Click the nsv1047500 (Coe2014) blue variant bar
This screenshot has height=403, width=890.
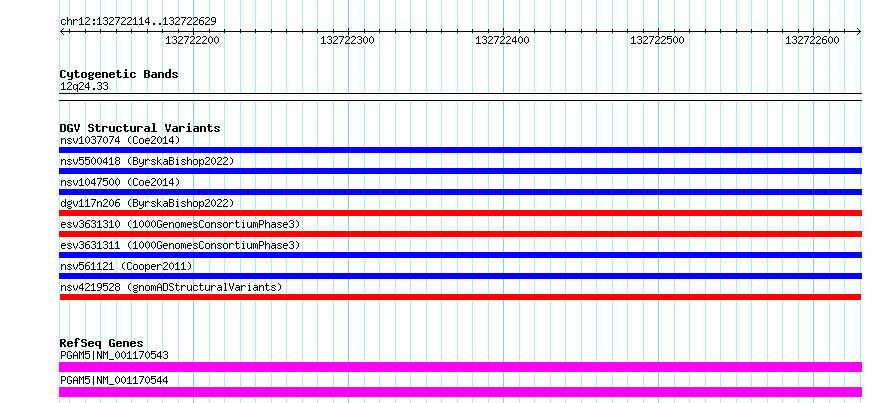(x=460, y=192)
